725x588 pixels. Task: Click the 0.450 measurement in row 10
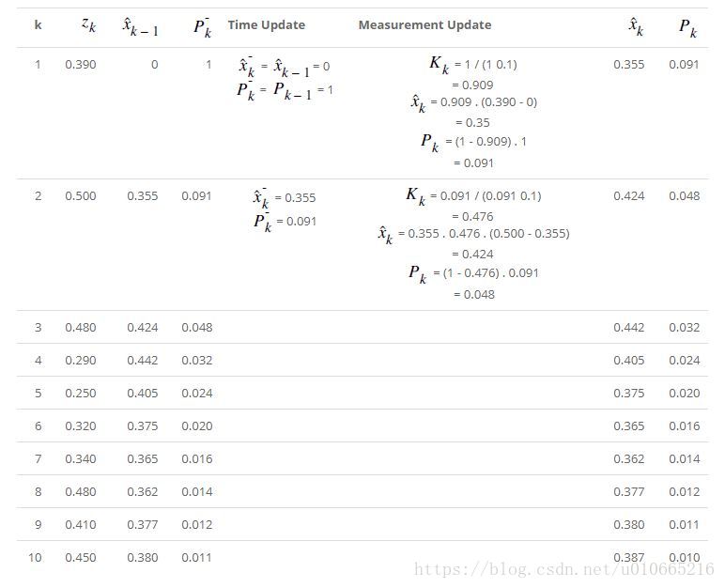(80, 558)
